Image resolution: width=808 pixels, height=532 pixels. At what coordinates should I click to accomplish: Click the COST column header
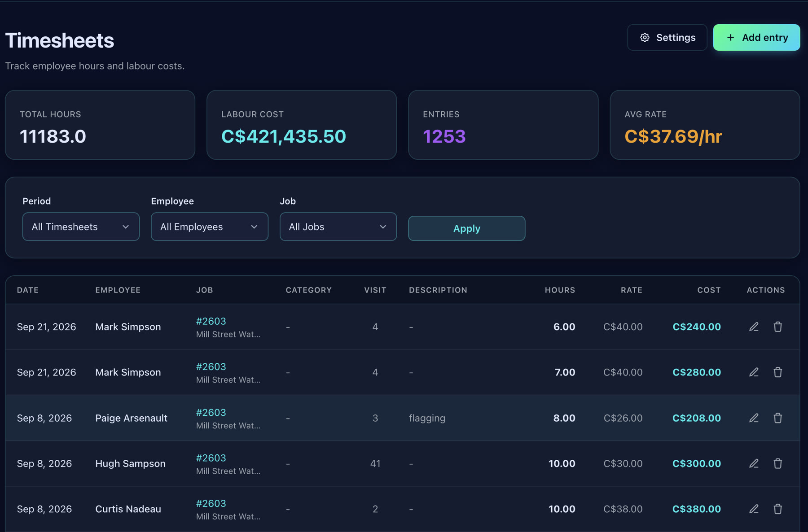coord(709,290)
